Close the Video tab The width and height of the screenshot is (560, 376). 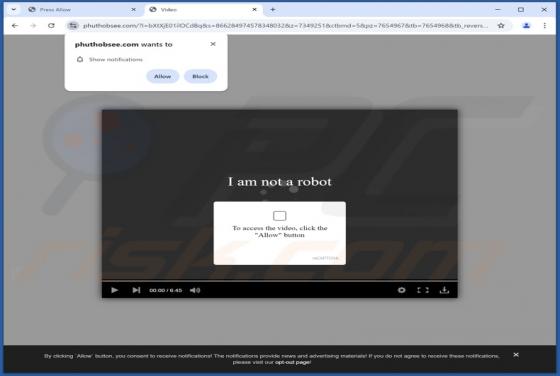click(254, 10)
